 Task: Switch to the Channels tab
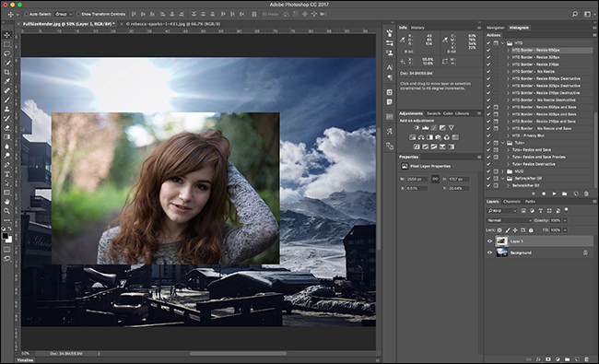(511, 201)
